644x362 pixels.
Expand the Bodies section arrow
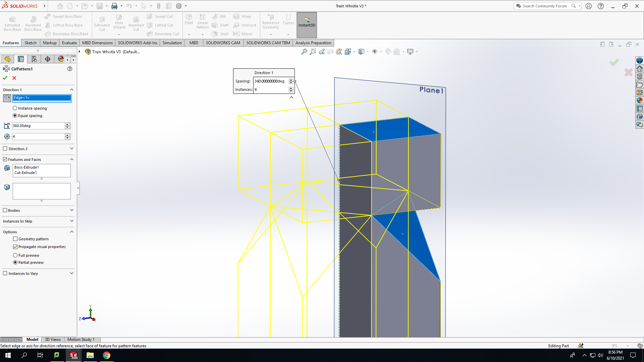pos(71,210)
